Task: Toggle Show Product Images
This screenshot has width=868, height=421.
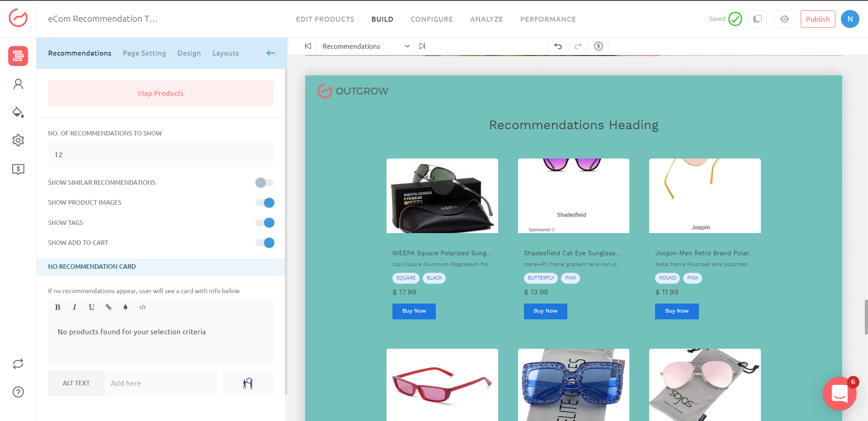Action: coord(264,203)
